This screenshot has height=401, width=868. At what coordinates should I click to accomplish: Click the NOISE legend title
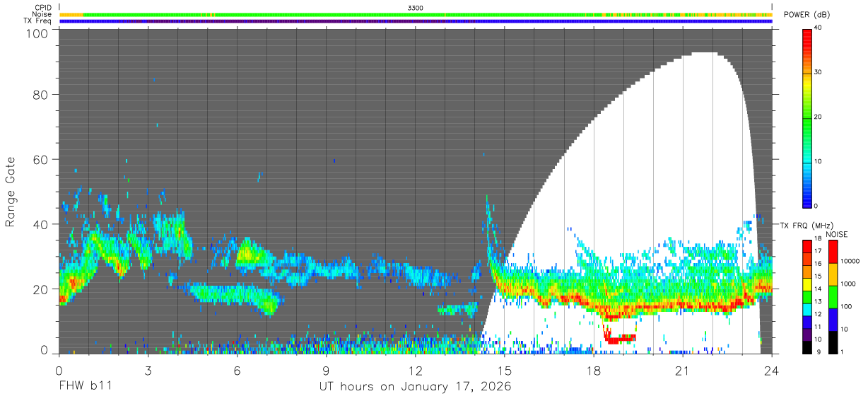836,234
